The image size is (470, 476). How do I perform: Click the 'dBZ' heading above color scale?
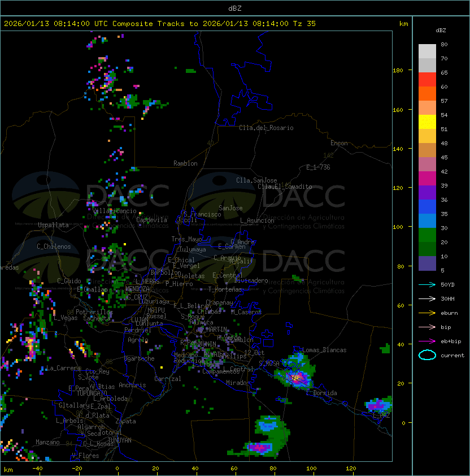tap(441, 31)
